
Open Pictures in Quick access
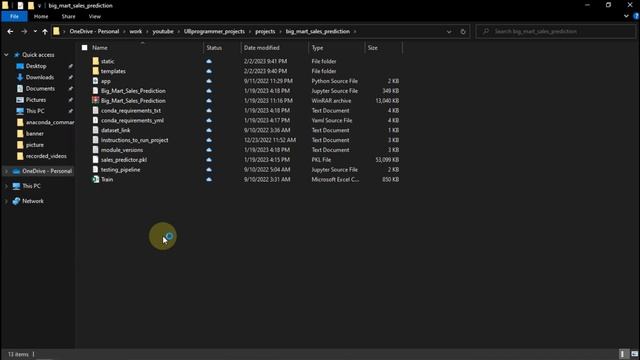tap(36, 100)
